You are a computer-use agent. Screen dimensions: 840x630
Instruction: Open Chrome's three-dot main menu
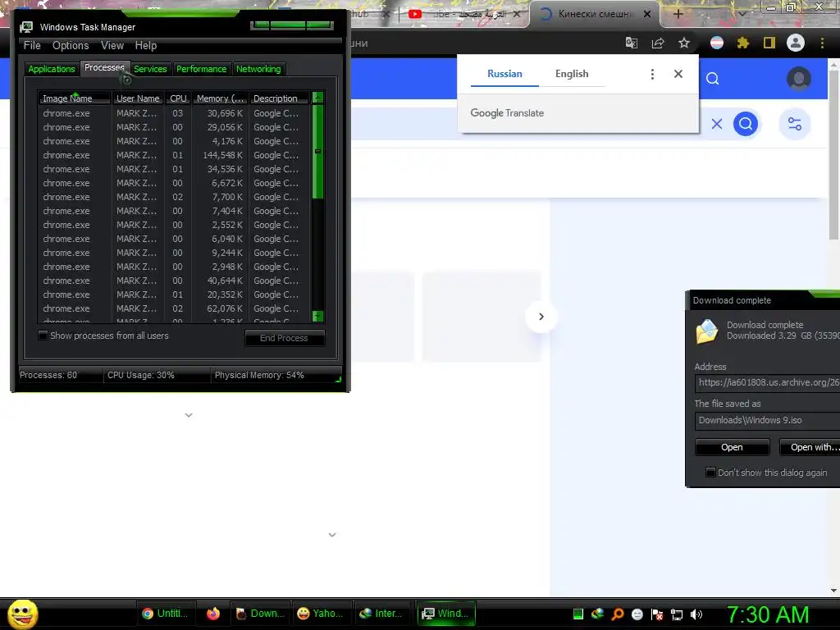822,43
